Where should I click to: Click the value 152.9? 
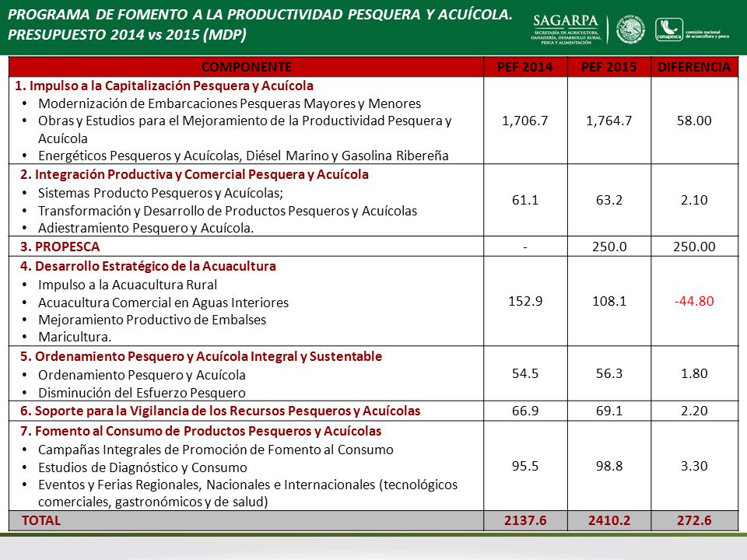[525, 301]
